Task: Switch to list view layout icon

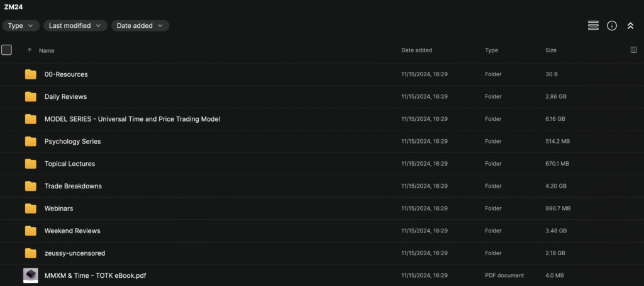Action: [x=592, y=26]
